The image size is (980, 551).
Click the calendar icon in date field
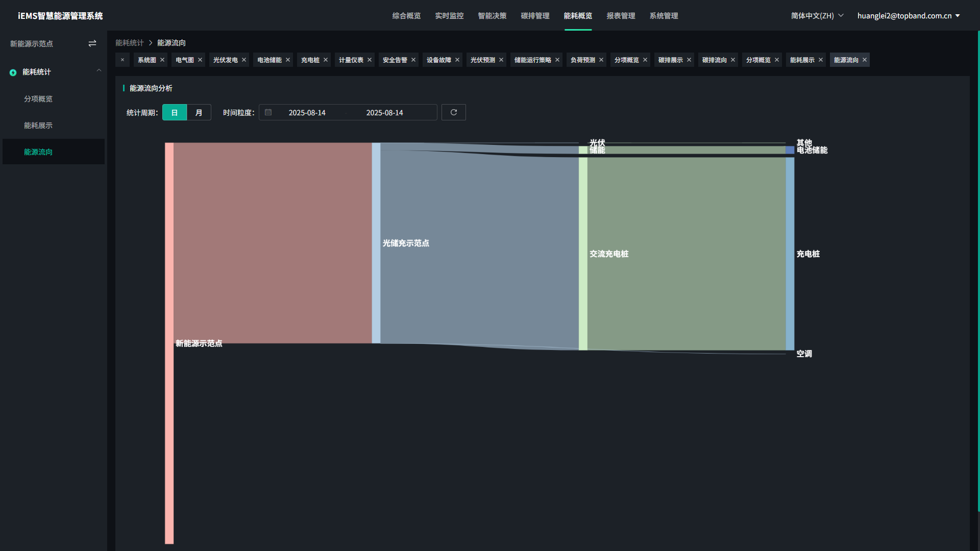click(268, 112)
